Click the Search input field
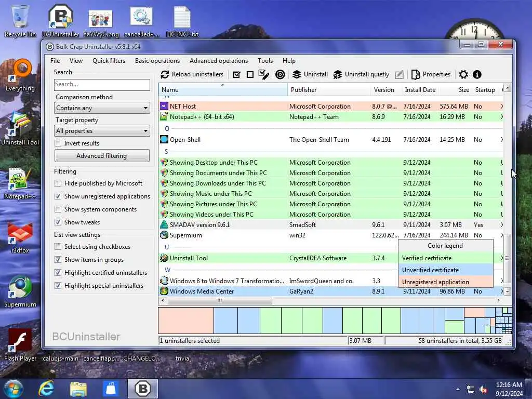This screenshot has height=399, width=532. pyautogui.click(x=102, y=85)
